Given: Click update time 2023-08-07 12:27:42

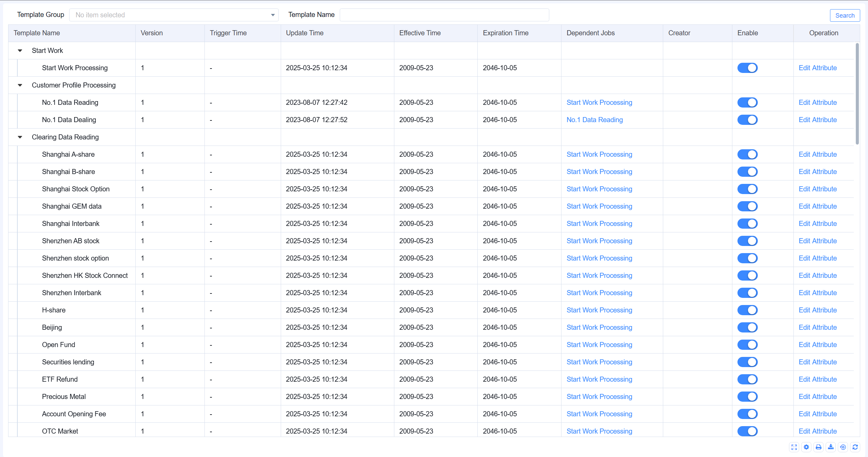Looking at the screenshot, I should pyautogui.click(x=316, y=102).
